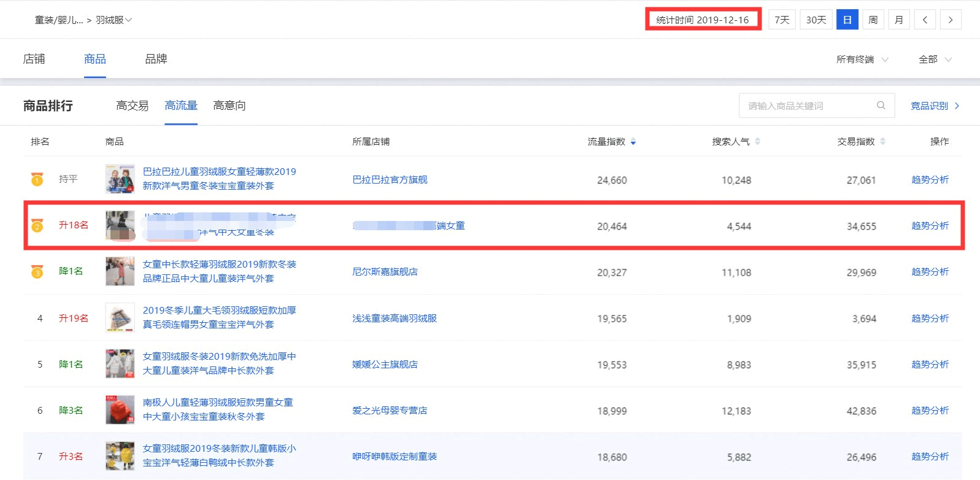Switch to the 店铺 tab
The image size is (980, 480).
(34, 59)
